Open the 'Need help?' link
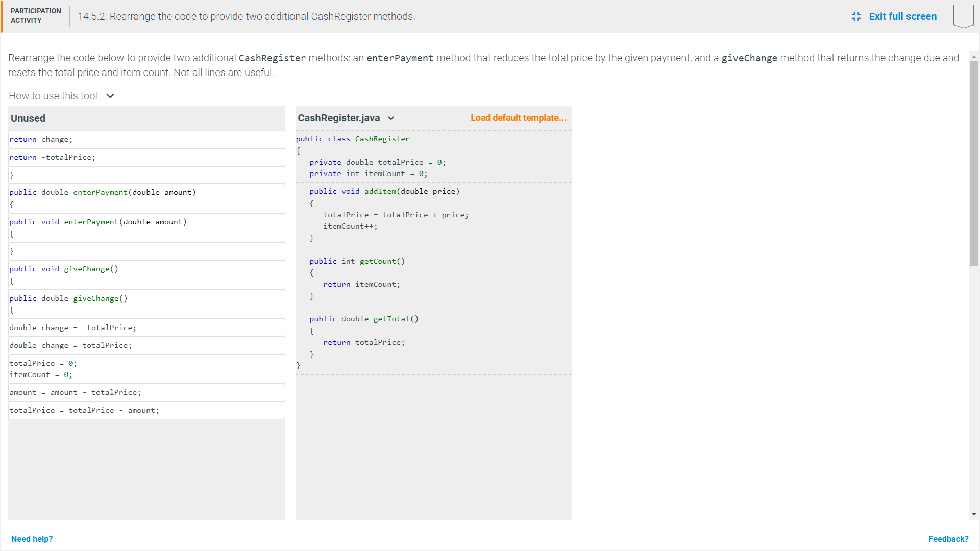This screenshot has height=551, width=980. [x=32, y=539]
